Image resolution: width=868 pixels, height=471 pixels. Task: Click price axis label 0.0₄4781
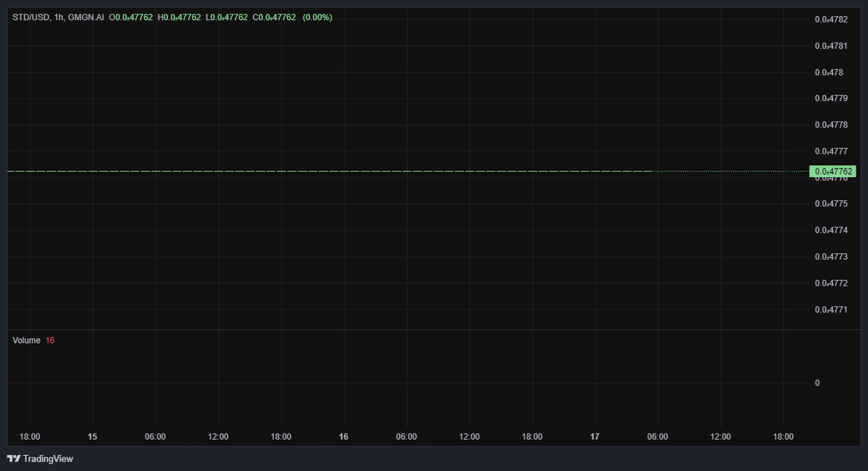click(831, 46)
